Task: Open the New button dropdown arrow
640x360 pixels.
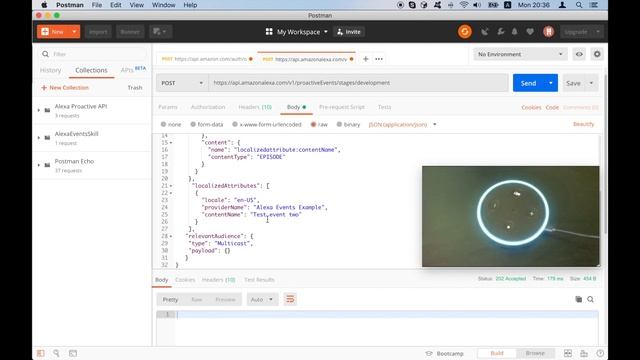Action: [x=74, y=32]
